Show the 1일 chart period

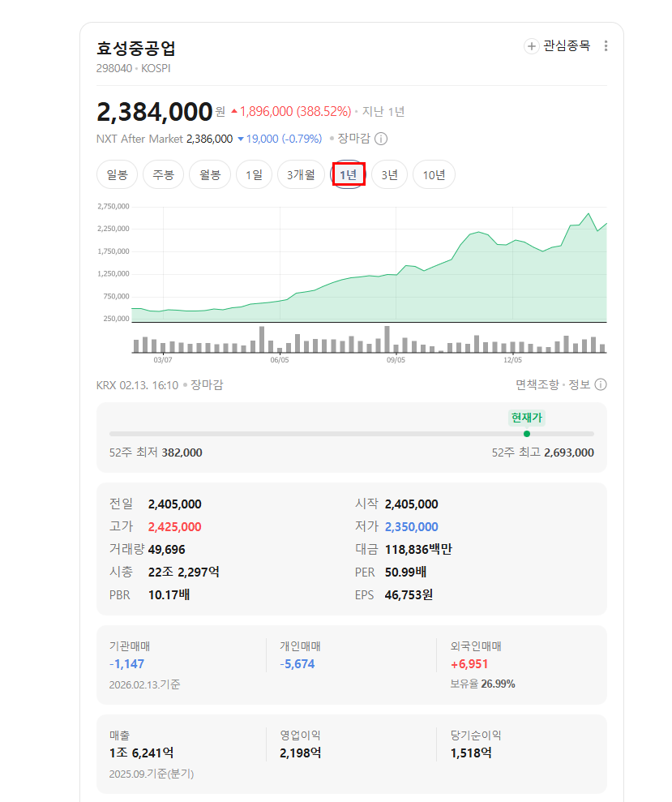(x=255, y=175)
